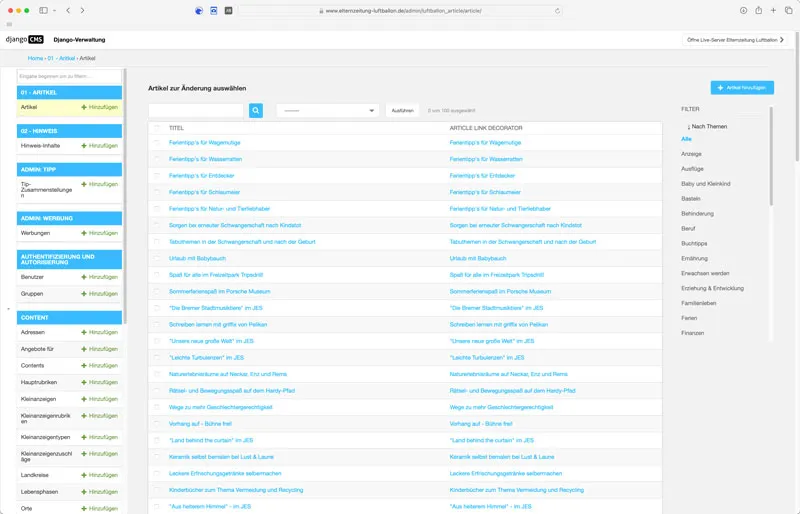Check the row Wege zu mehr Geschlechtergerechtigkeit
Viewport: 800px width, 514px height.
(x=157, y=407)
